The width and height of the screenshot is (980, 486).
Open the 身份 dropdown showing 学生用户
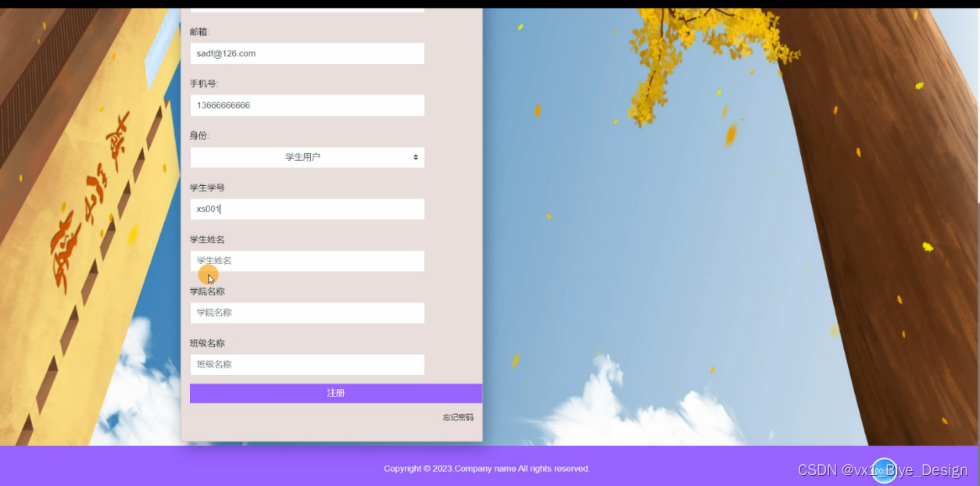click(x=307, y=157)
